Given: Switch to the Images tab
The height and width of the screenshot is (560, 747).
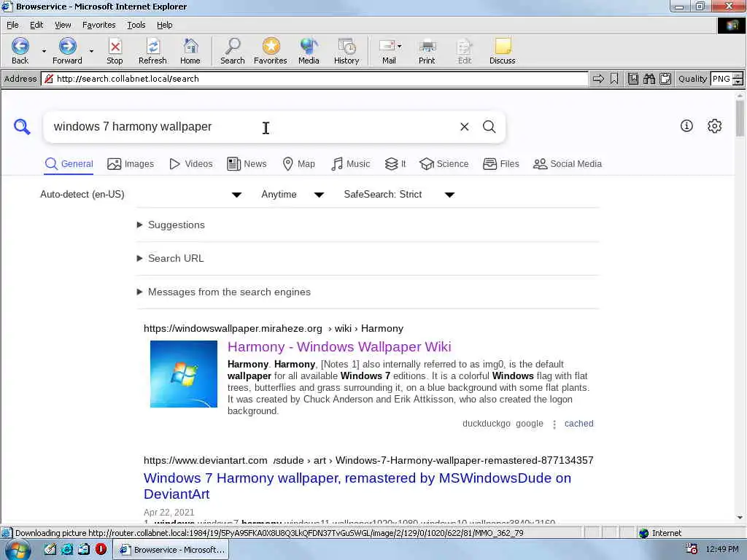Looking at the screenshot, I should pos(131,164).
